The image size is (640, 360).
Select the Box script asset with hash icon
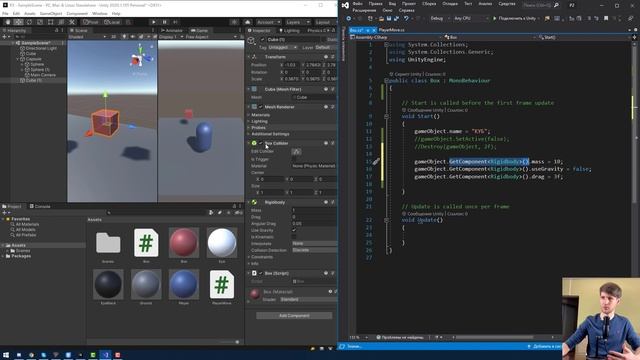click(146, 243)
